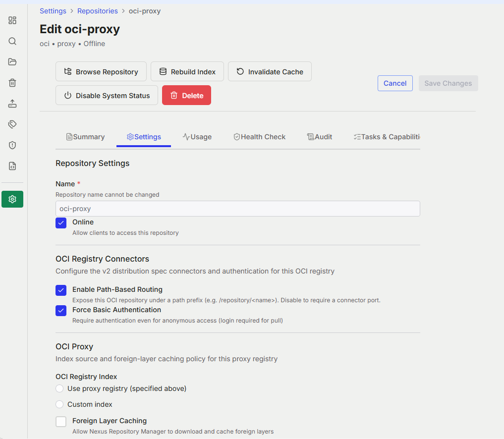Screen dimensions: 504x439
Task: Click the Cancel button
Action: point(395,83)
